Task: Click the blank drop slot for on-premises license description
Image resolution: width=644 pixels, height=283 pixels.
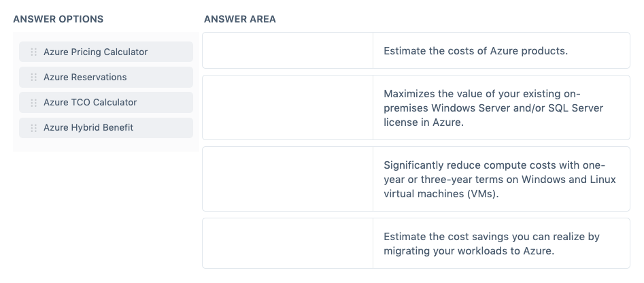Action: (288, 107)
